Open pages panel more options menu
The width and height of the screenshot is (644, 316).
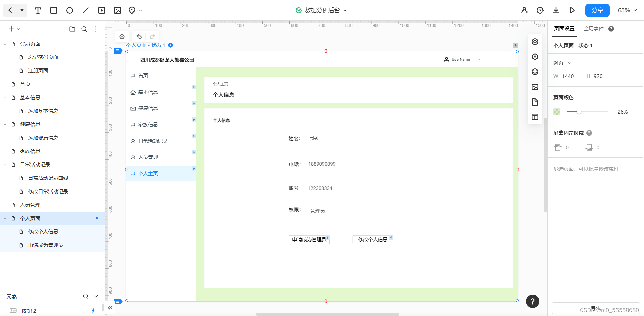(96, 29)
